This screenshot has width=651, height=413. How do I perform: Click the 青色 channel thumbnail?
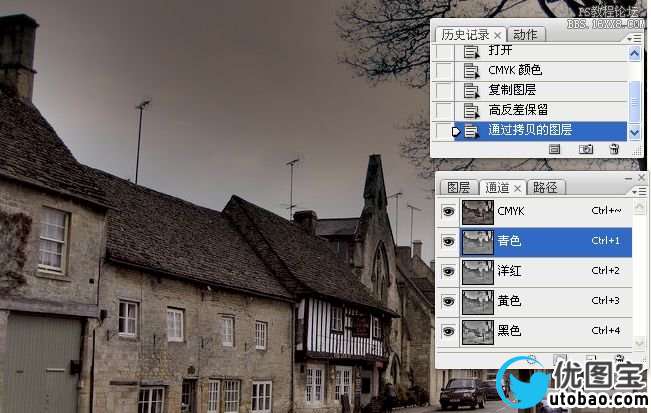478,241
